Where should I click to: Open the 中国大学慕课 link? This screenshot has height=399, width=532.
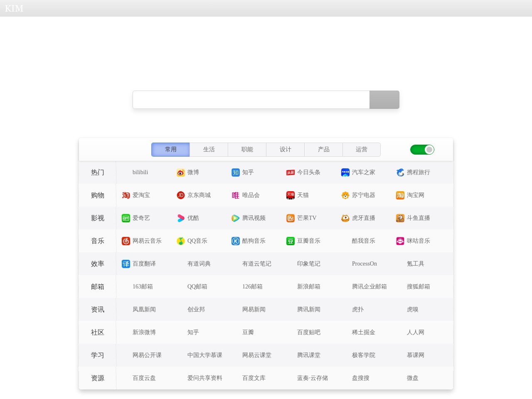click(x=205, y=355)
